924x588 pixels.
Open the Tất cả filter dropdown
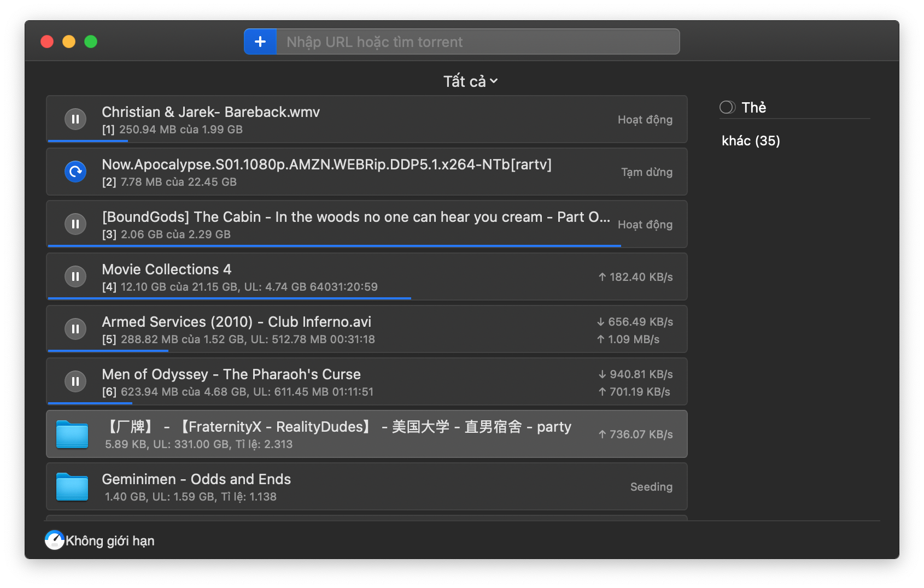[470, 81]
